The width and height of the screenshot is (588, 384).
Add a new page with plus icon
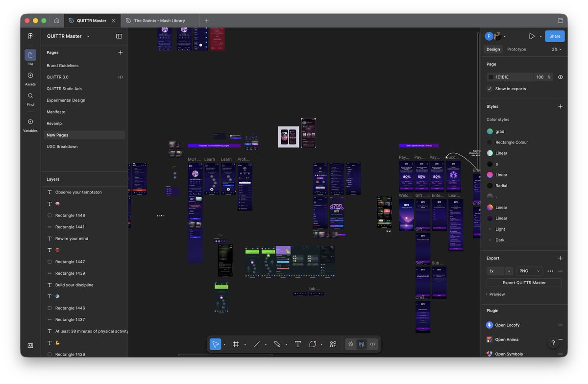pyautogui.click(x=121, y=52)
